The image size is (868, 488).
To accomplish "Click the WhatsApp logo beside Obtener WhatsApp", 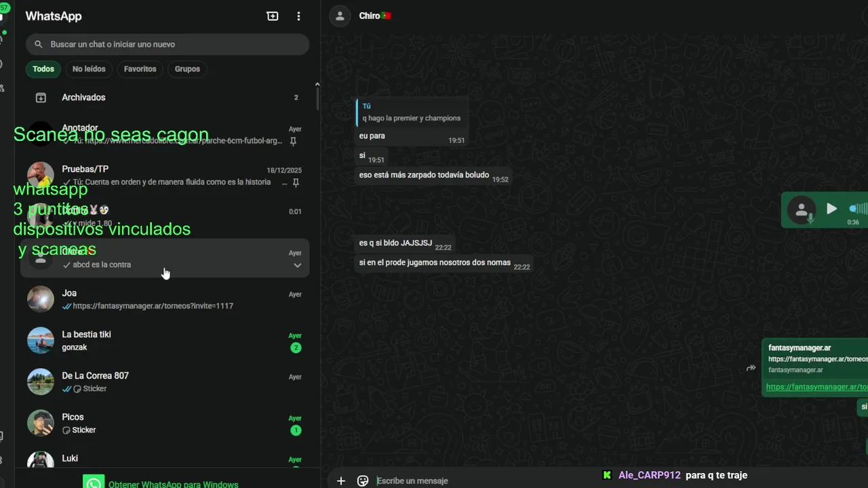I will point(94,483).
